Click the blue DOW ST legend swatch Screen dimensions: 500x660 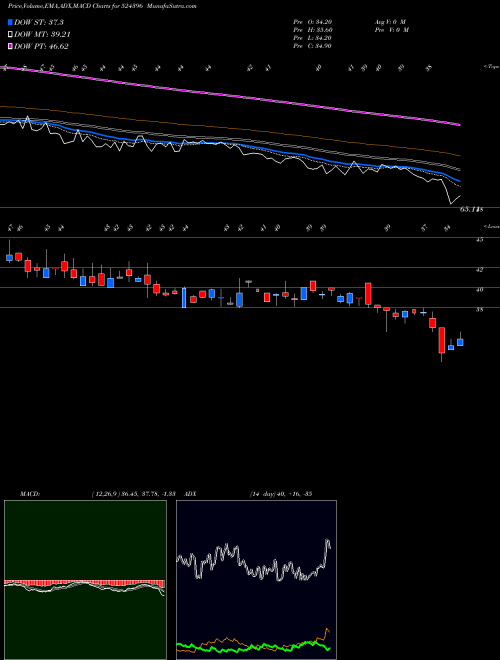tap(10, 22)
